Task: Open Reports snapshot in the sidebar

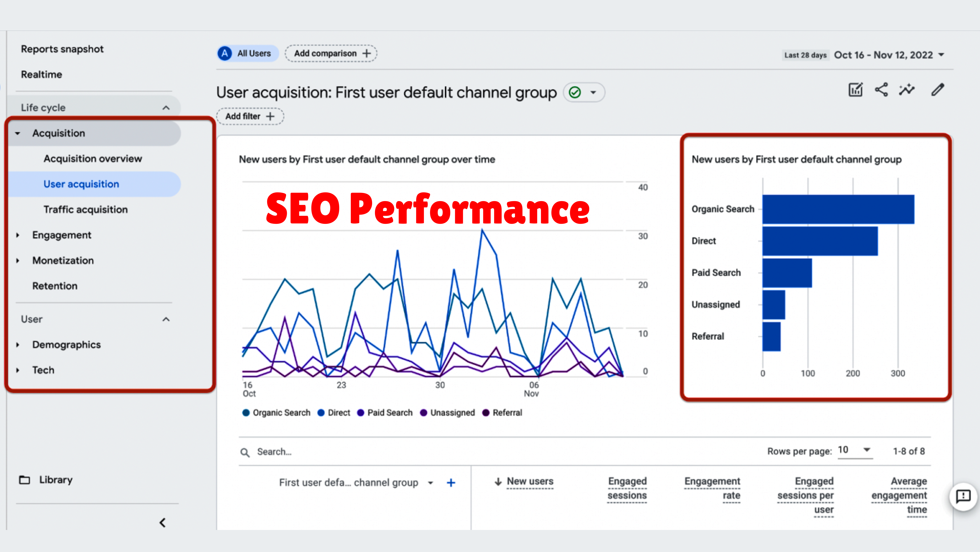Action: coord(62,49)
